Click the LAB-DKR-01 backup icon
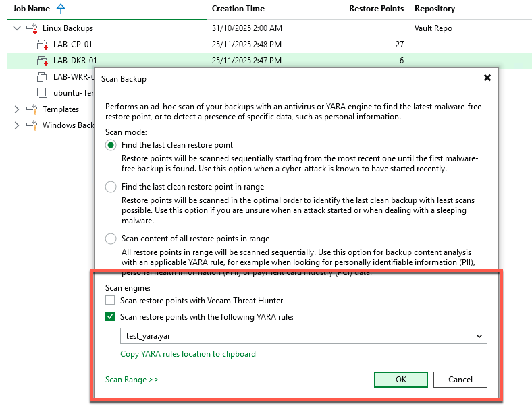 pos(42,61)
